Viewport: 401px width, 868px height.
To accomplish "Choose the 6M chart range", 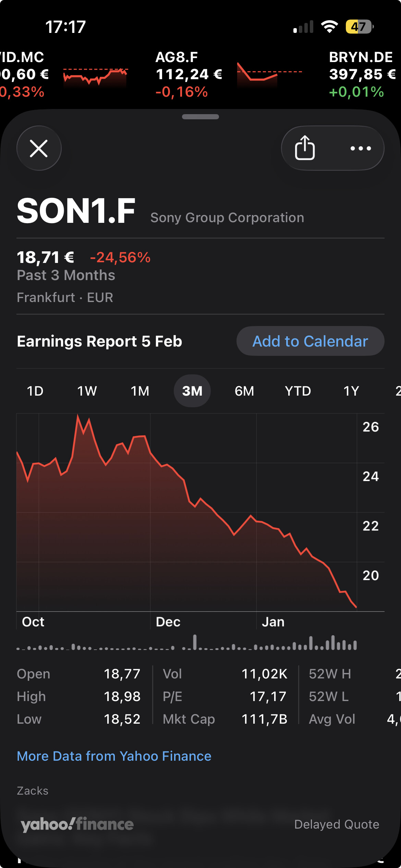I will click(x=244, y=391).
